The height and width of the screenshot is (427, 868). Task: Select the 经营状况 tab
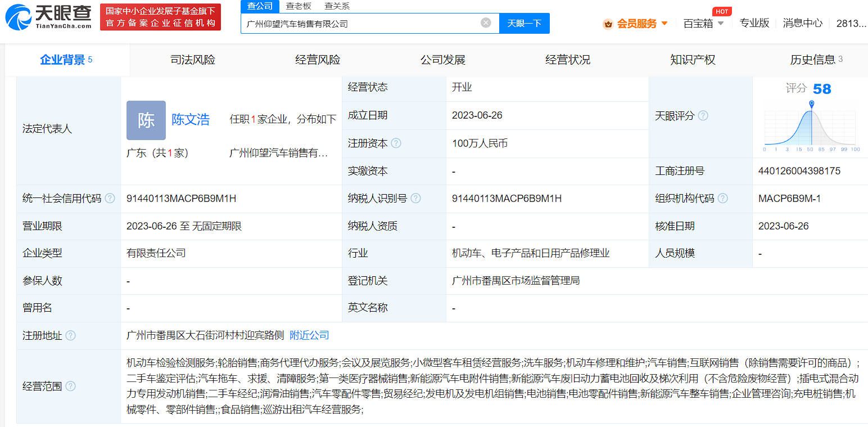(x=568, y=60)
